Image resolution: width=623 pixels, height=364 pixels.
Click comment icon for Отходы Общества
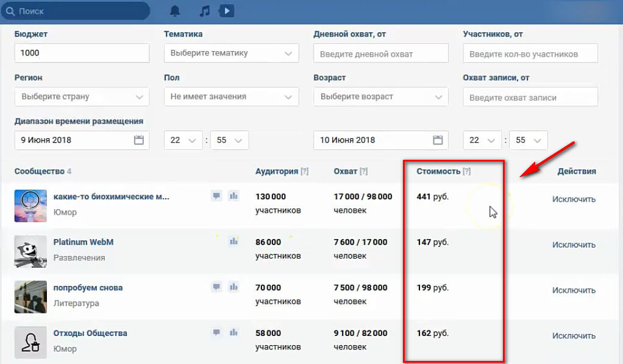(216, 333)
